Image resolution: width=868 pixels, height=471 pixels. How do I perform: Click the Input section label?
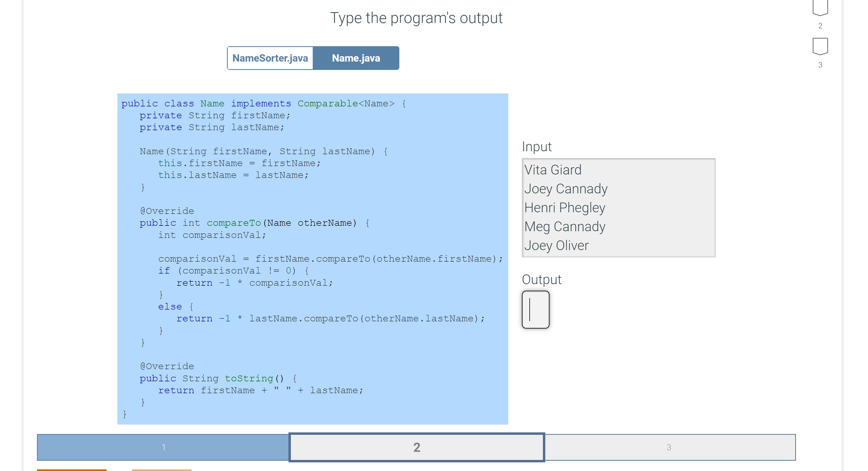click(536, 147)
